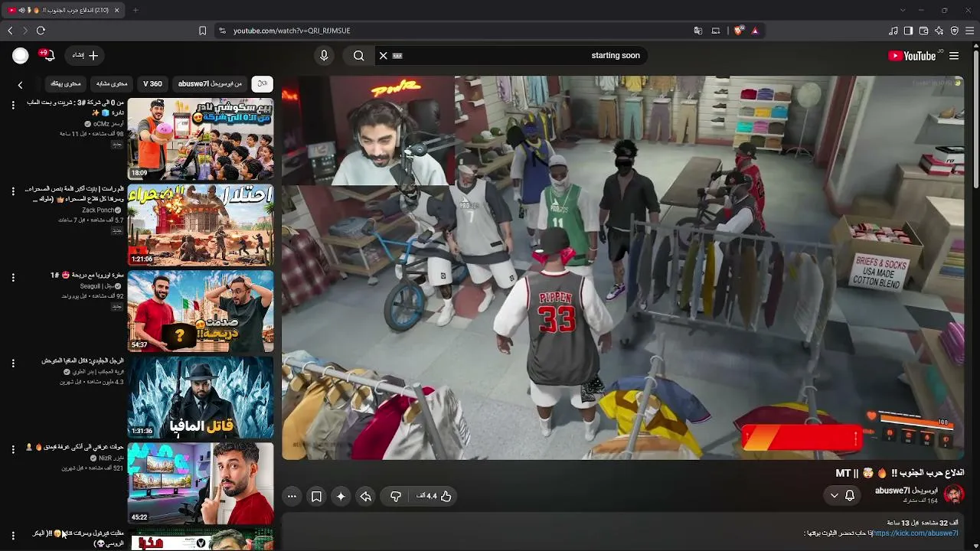
Task: Click the YouTube logo in the header
Action: pyautogui.click(x=912, y=56)
